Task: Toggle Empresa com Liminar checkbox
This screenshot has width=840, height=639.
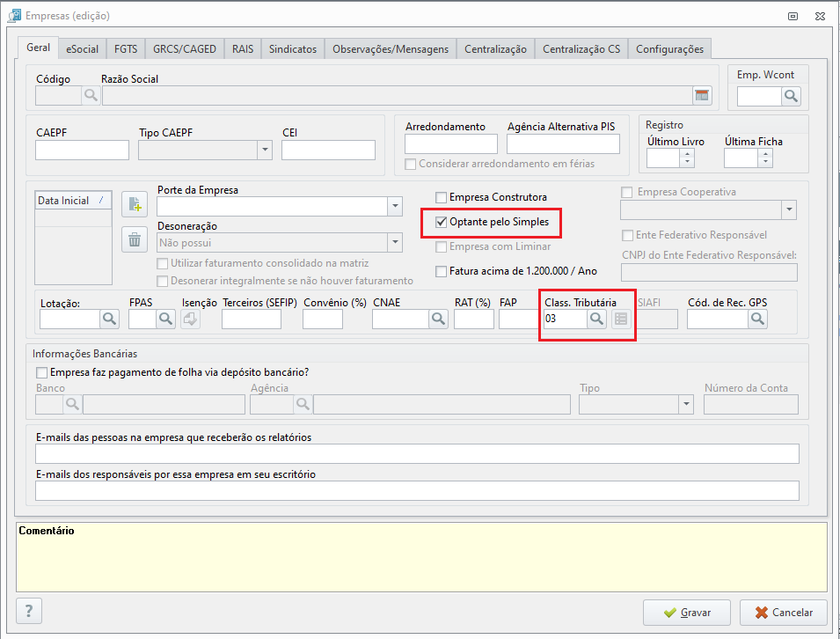Action: pyautogui.click(x=441, y=246)
